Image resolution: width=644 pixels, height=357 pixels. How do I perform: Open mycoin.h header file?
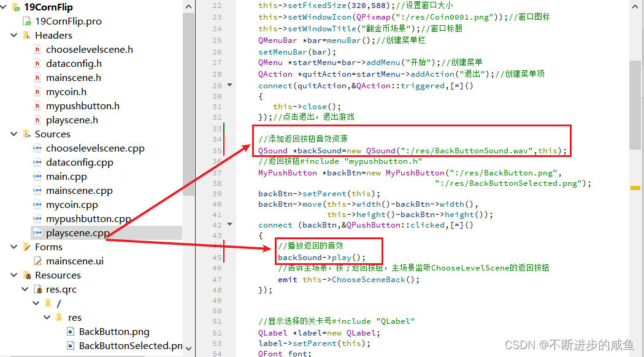(66, 91)
